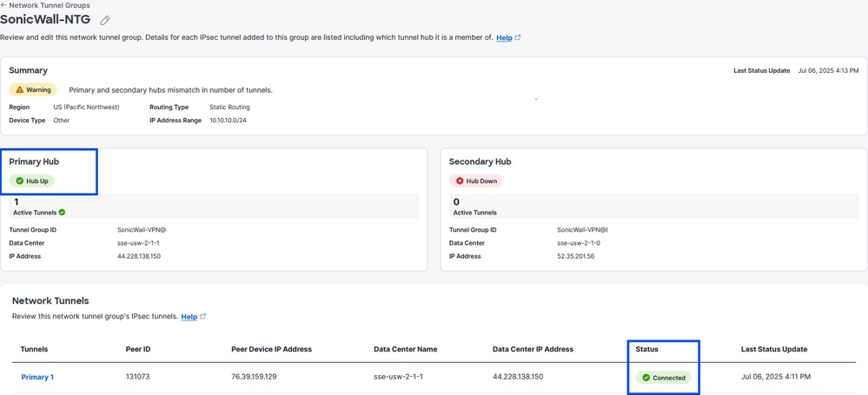Click the pencil edit icon beside SonicWall-NTG
868x395 pixels.
[105, 20]
